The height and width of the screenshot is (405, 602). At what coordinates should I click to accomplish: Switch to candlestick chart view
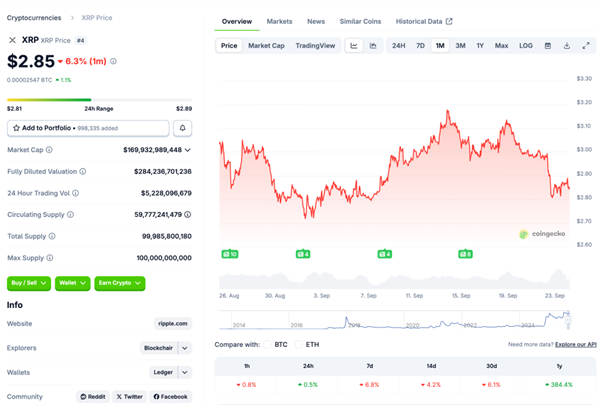[373, 46]
